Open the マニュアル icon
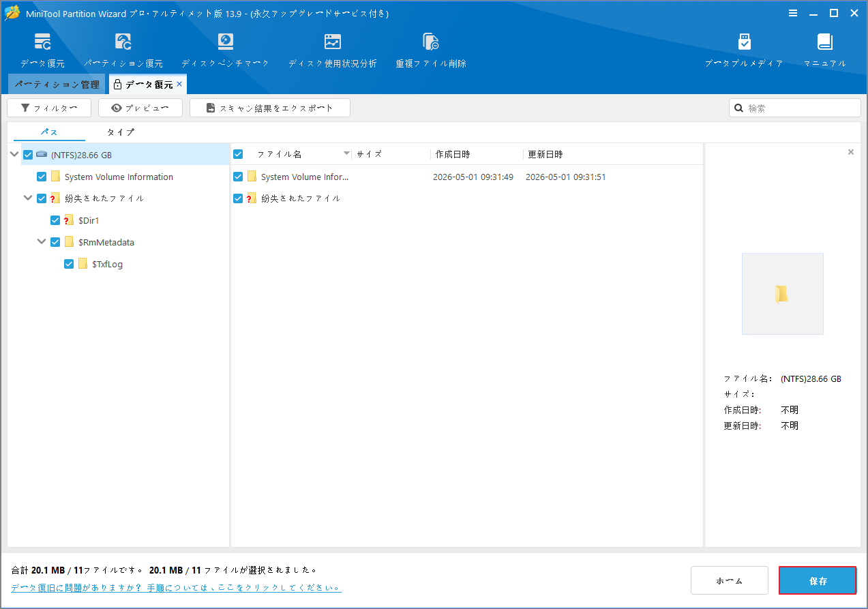This screenshot has height=609, width=868. [x=825, y=50]
